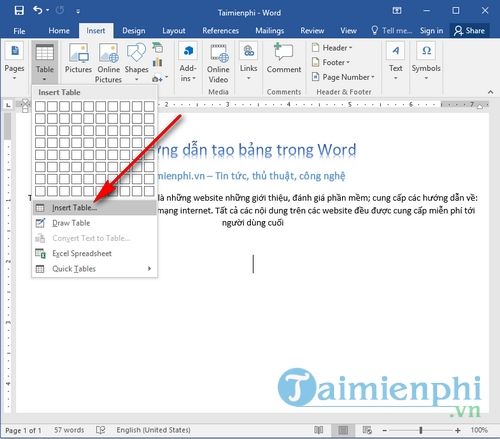Screen dimensions: 500x439
Task: Switch to Web Layout view
Action: (x=367, y=430)
